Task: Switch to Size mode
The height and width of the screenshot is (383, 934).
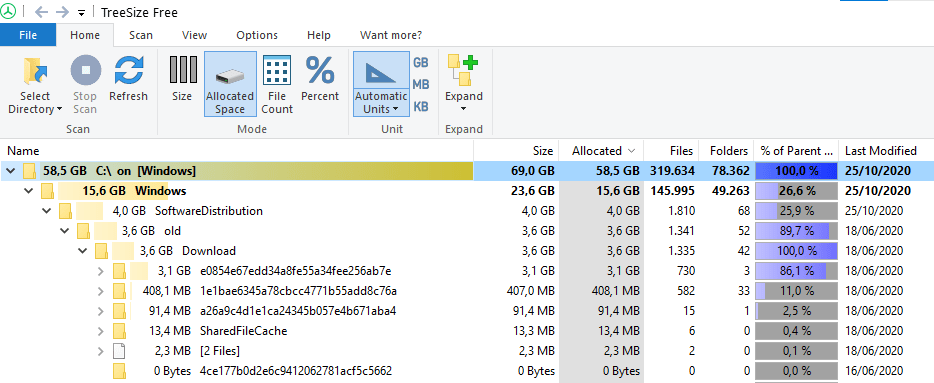Action: [x=182, y=79]
